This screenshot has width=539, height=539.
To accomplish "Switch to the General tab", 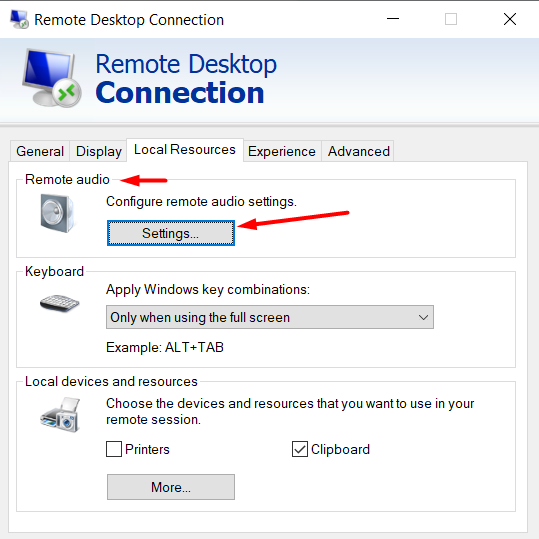I will click(40, 151).
